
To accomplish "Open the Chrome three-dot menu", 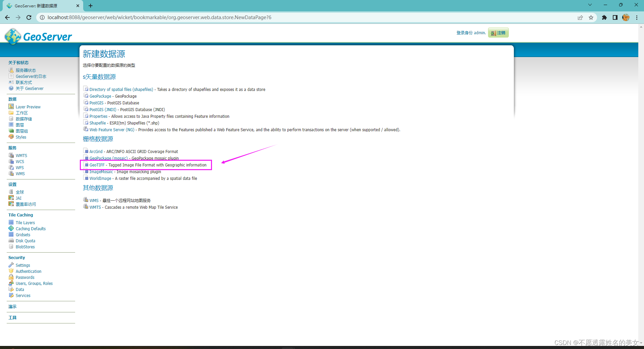I will click(x=637, y=17).
